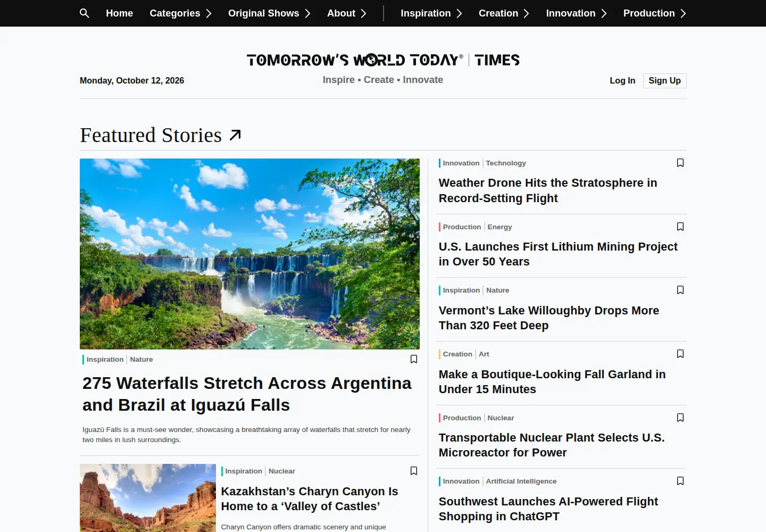The image size is (766, 532).
Task: Expand the About menu chevron
Action: [363, 13]
